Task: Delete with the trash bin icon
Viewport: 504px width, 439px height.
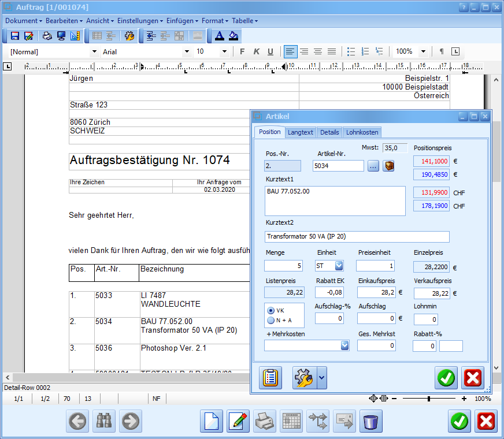Action: (371, 421)
